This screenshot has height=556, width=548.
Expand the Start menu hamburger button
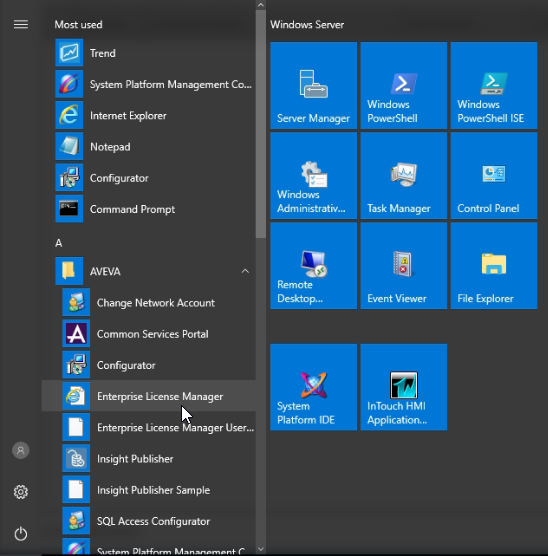click(x=21, y=24)
